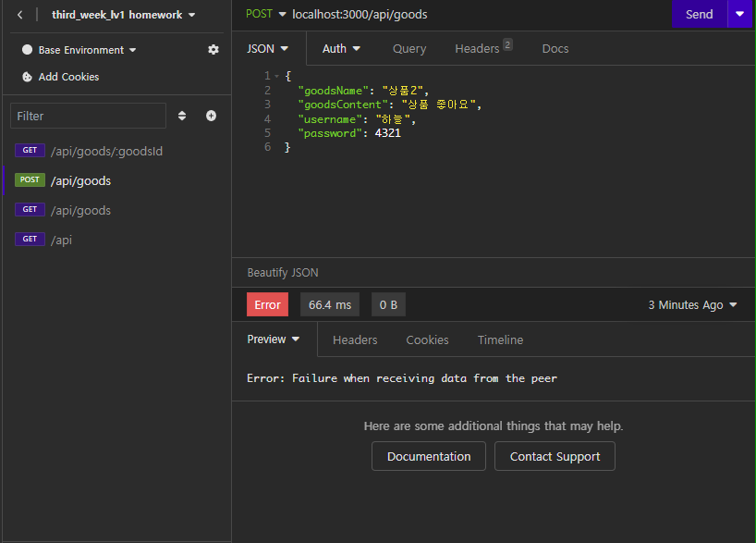Click the 0 B response size tag
The width and height of the screenshot is (756, 543).
pos(388,304)
